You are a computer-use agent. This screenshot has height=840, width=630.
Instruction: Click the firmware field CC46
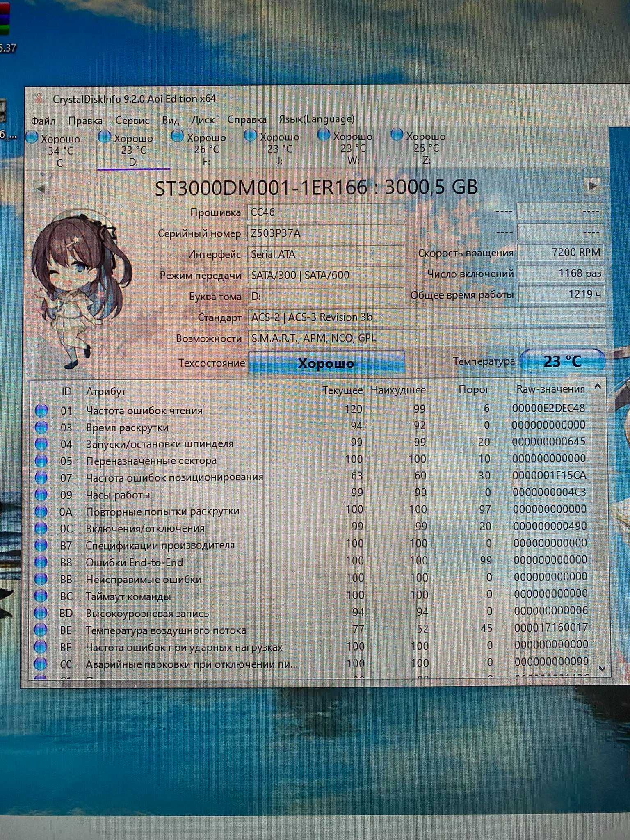tap(326, 212)
